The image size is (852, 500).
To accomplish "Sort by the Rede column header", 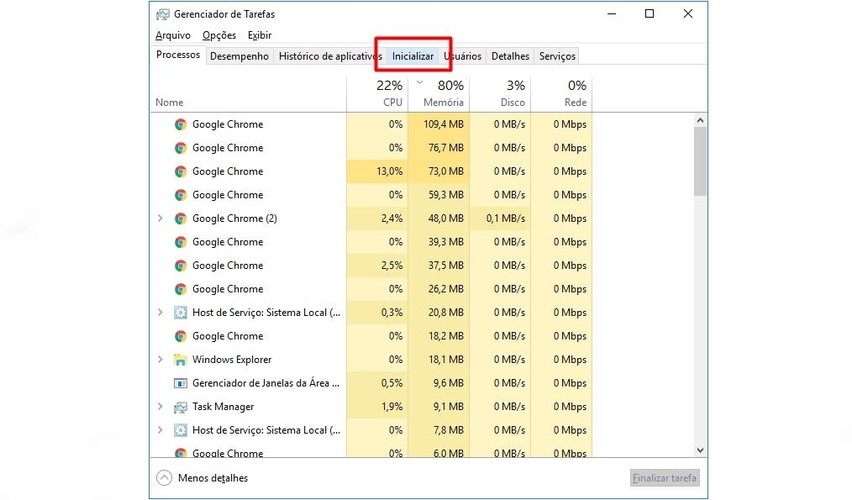I will (x=561, y=93).
